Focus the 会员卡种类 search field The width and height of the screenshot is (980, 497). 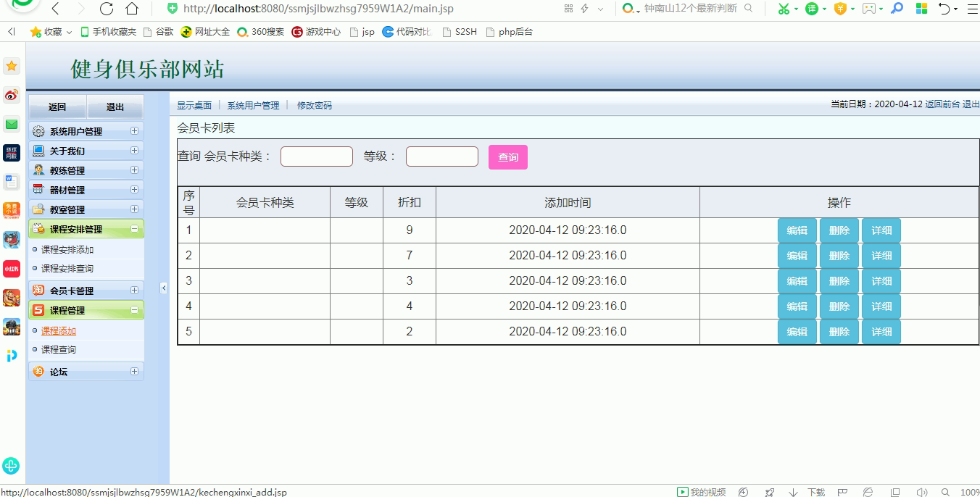coord(317,156)
